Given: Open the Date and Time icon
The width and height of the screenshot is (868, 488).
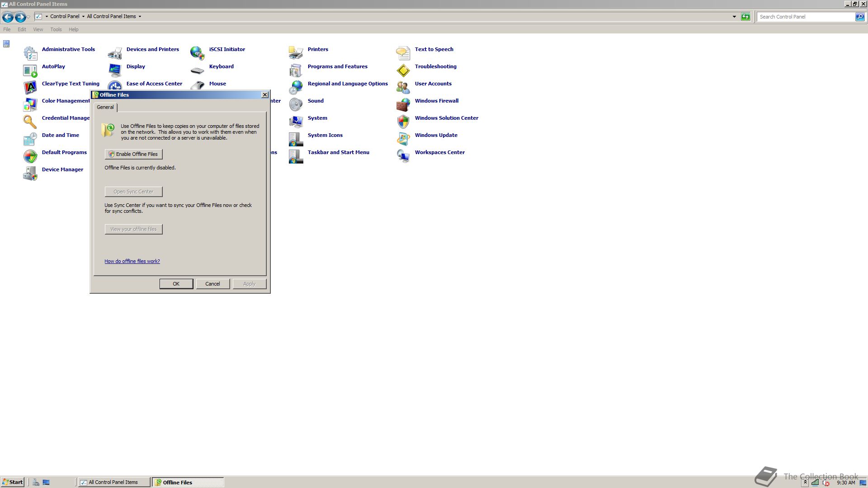Looking at the screenshot, I should pos(30,139).
